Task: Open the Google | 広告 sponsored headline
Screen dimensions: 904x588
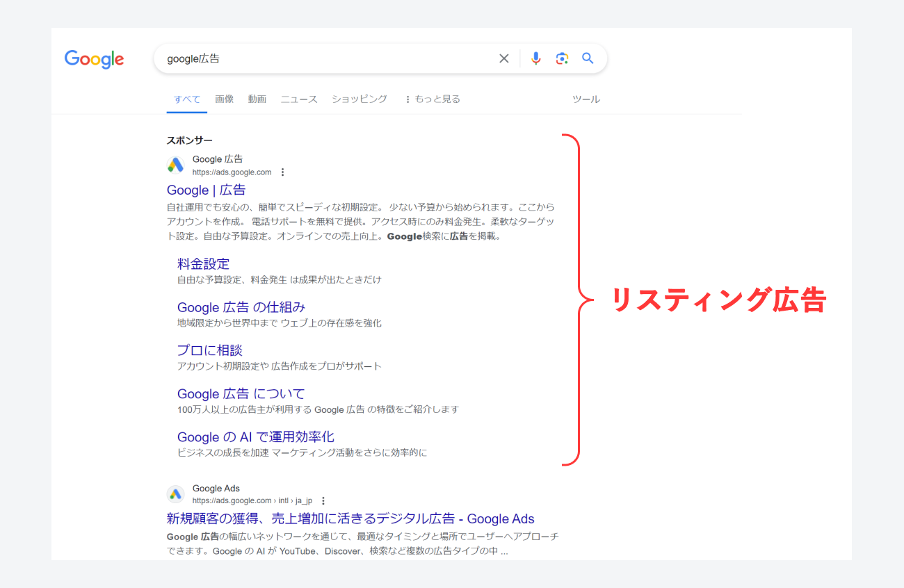Action: (206, 190)
